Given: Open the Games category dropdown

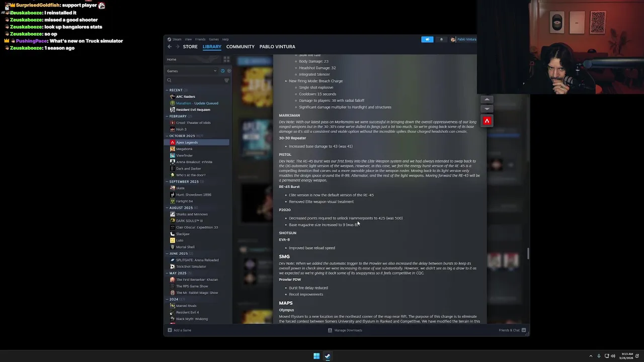Looking at the screenshot, I should point(191,71).
